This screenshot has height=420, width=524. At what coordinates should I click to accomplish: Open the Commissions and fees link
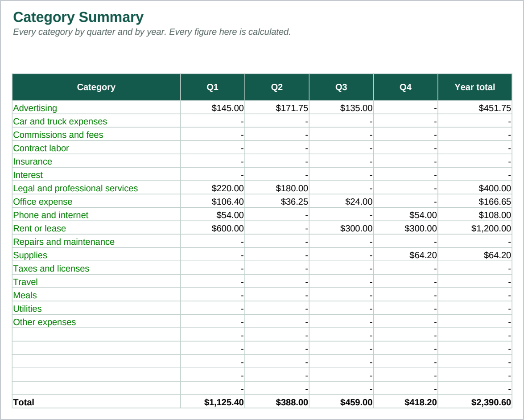click(58, 135)
